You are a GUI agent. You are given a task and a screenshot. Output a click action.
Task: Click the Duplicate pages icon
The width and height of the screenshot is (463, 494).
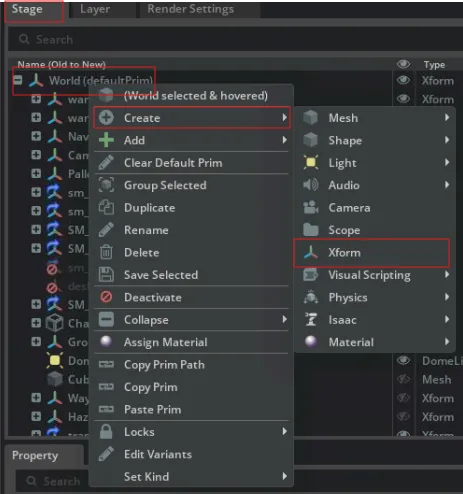tap(106, 207)
